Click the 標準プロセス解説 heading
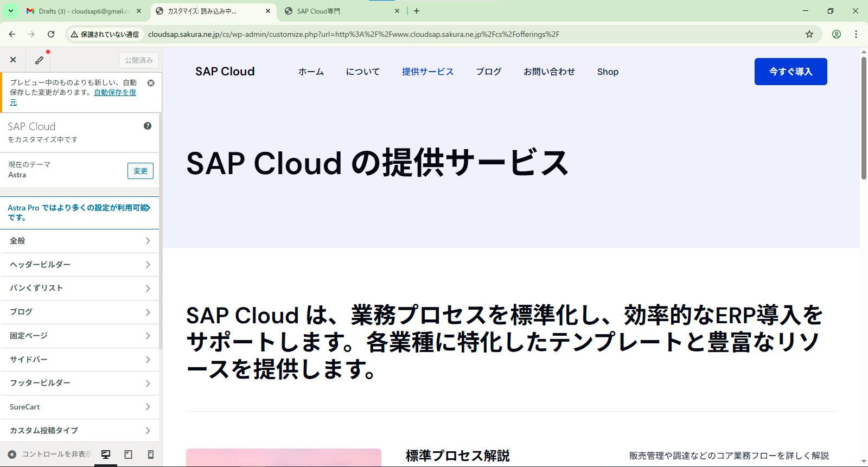Screen dimensions: 868x467 (x=457, y=456)
